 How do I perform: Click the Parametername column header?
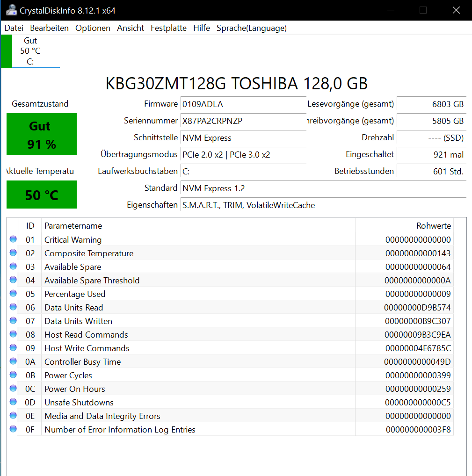(x=198, y=225)
